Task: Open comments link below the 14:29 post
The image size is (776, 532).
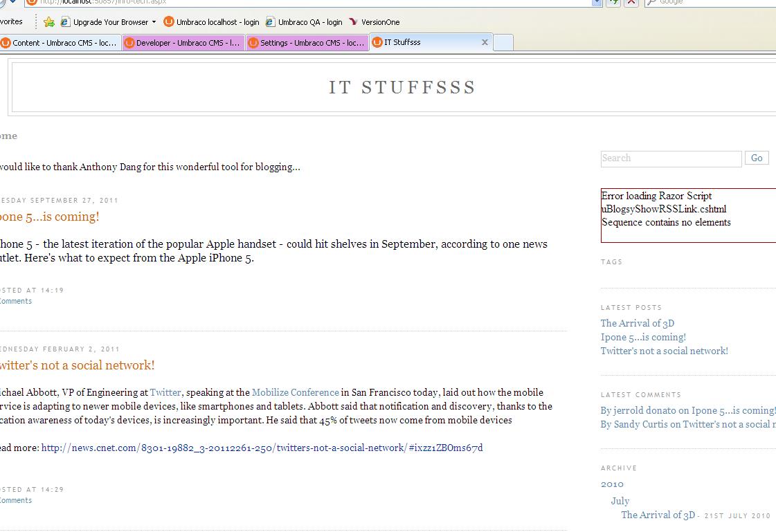Action: tap(16, 500)
